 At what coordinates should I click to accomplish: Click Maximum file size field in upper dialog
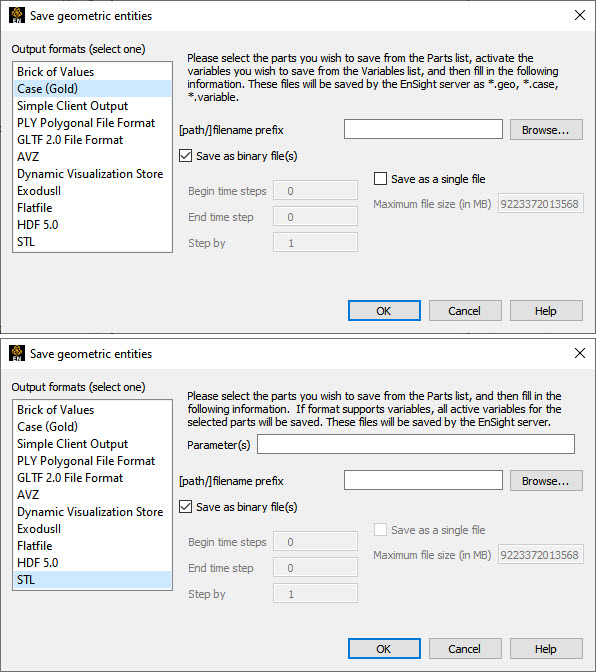tap(540, 204)
